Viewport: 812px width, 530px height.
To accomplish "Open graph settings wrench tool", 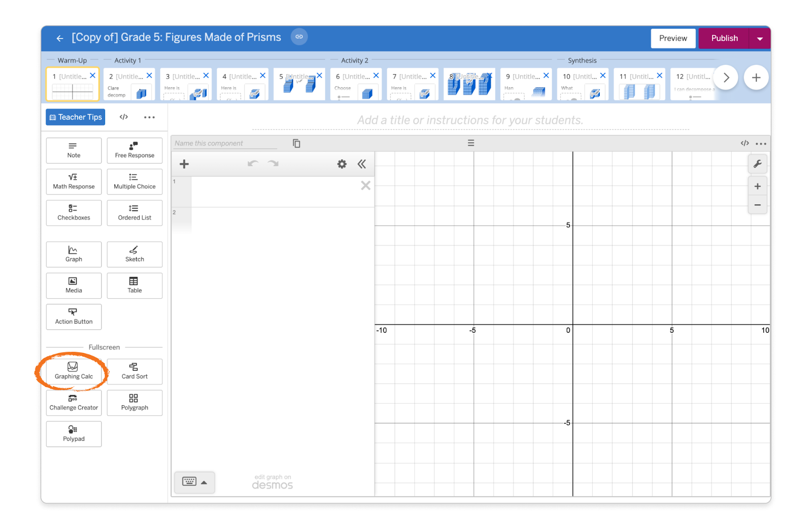I will coord(757,164).
